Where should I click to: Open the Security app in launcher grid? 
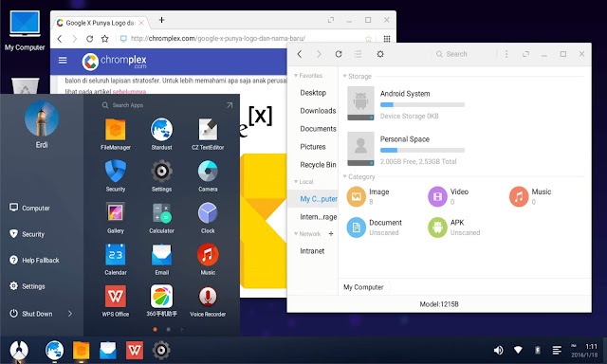116,175
